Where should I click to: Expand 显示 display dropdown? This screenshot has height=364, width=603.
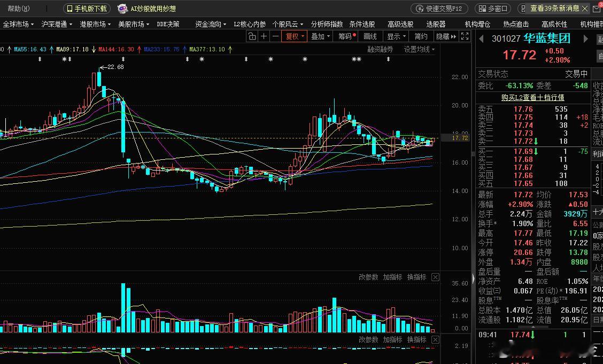coord(396,36)
